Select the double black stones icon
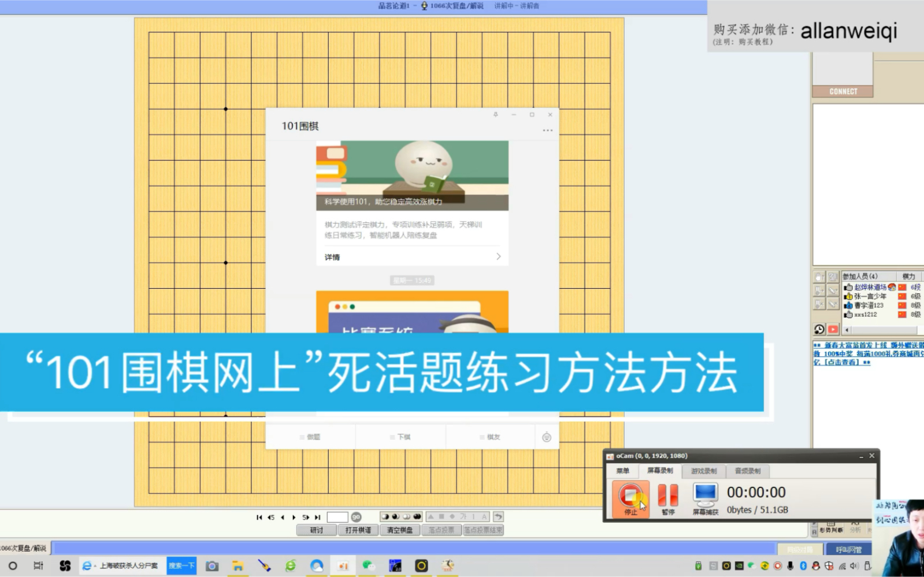This screenshot has width=924, height=577. (417, 516)
